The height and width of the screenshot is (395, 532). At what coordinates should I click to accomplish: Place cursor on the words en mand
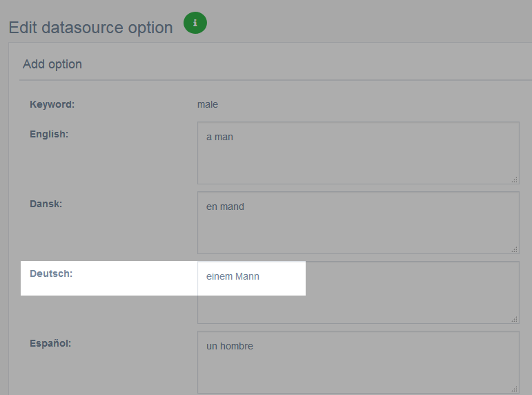coord(225,206)
